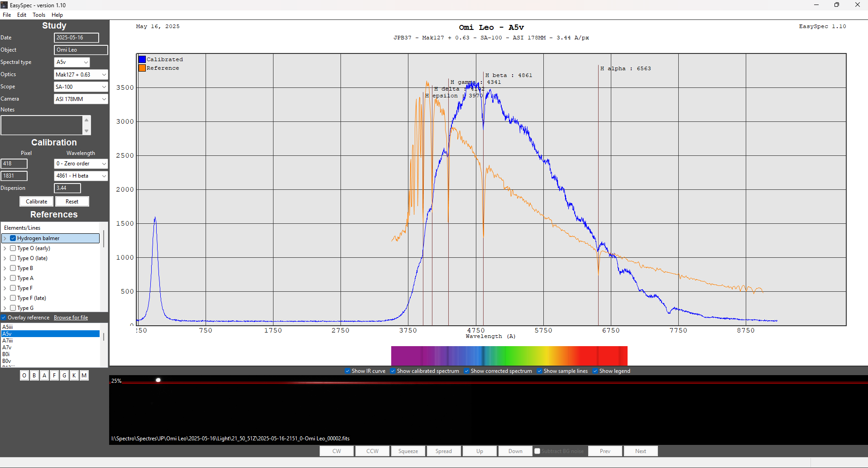The width and height of the screenshot is (868, 468).
Task: Check the Type O (early) checkbox
Action: [13, 248]
